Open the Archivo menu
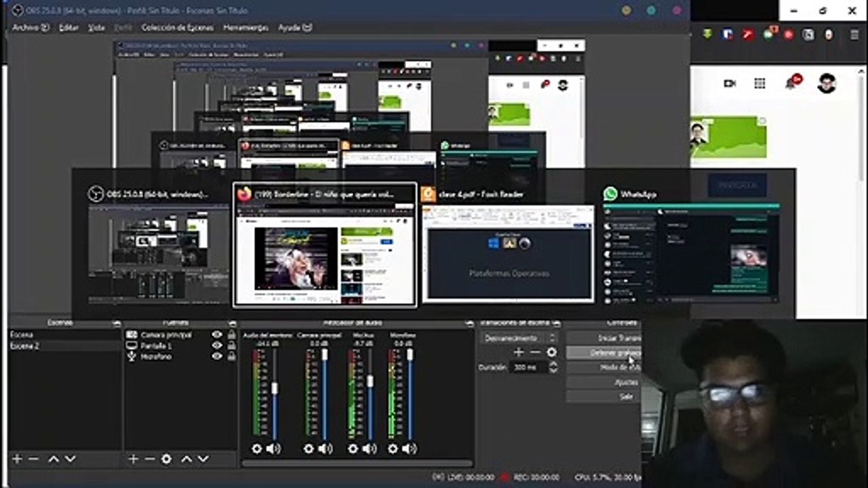This screenshot has width=868, height=488. point(31,28)
